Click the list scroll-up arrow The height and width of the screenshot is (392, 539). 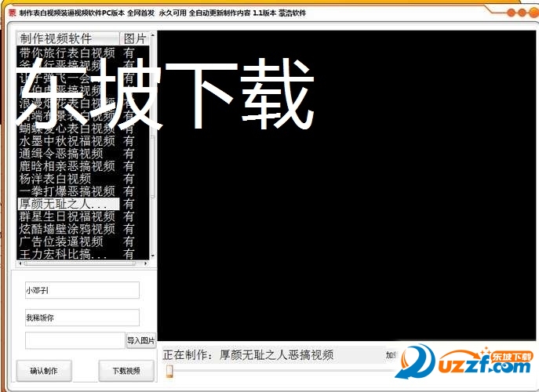click(x=153, y=35)
